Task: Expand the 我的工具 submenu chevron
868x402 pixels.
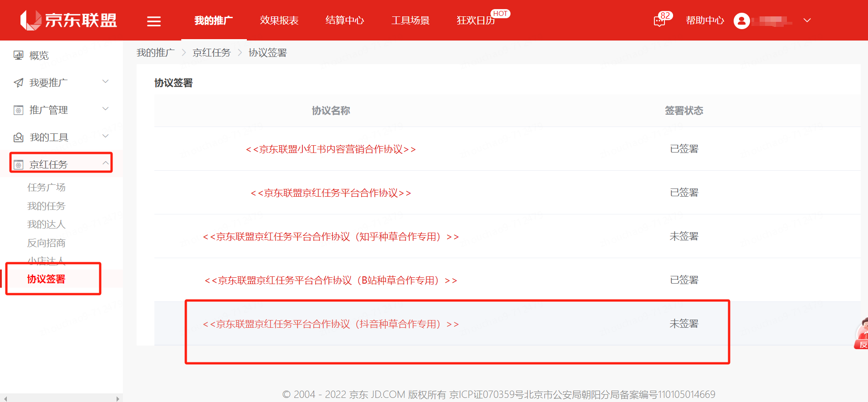Action: click(105, 136)
